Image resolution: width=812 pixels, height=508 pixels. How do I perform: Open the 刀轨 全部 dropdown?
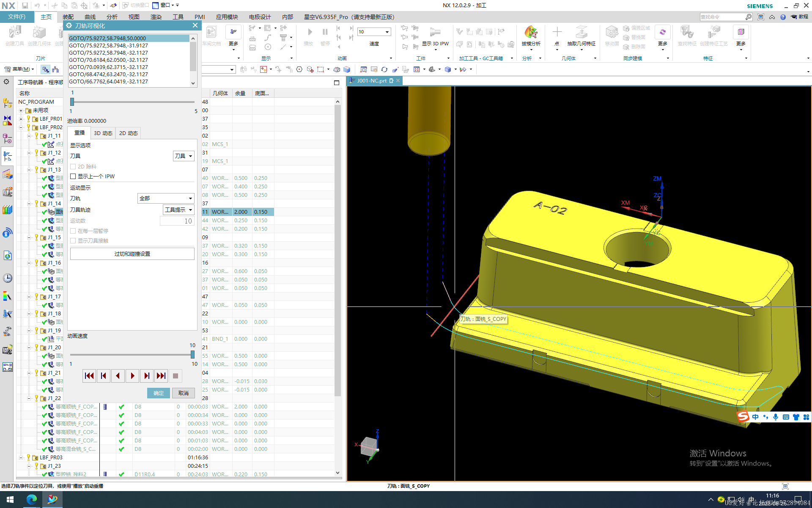[x=166, y=198]
